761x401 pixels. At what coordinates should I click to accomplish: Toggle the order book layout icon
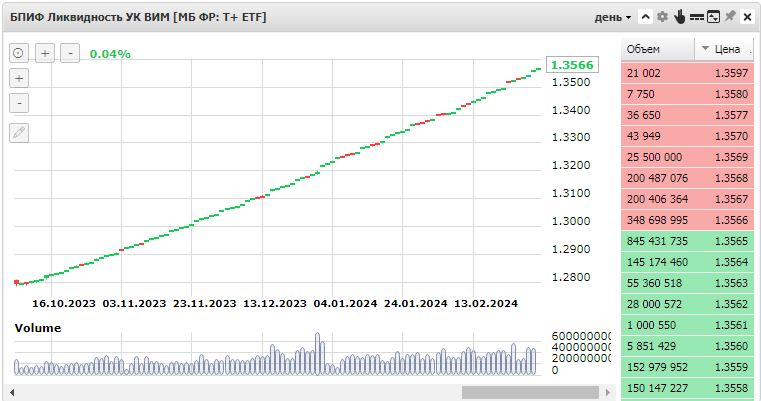point(696,17)
